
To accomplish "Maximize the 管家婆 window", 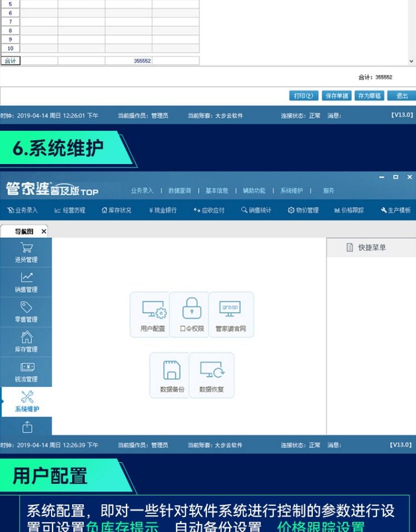I will 395,177.
